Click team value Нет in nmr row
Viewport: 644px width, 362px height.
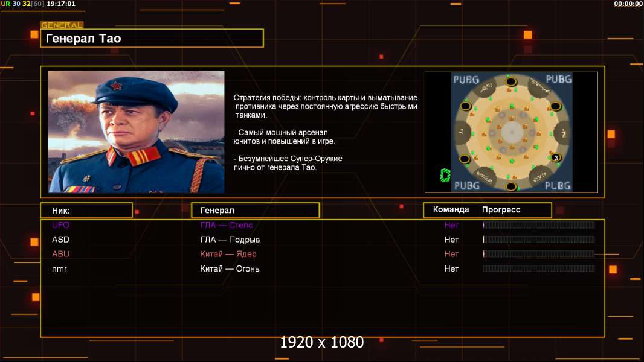pyautogui.click(x=451, y=268)
